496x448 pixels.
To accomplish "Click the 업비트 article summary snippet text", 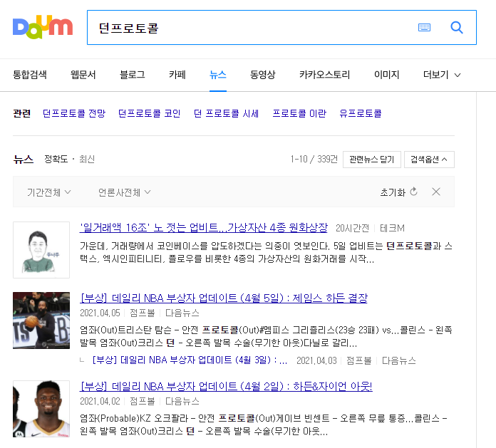I will 266,252.
